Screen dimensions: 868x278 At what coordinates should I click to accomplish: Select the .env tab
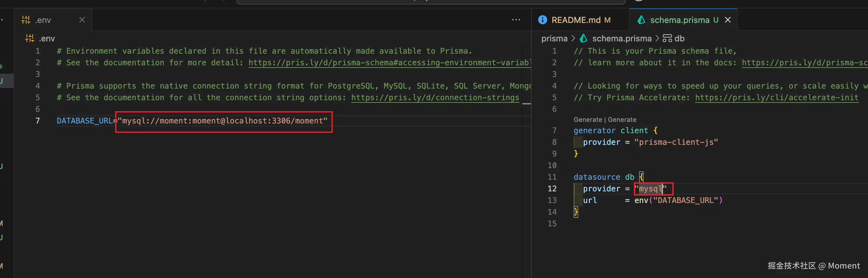click(43, 20)
